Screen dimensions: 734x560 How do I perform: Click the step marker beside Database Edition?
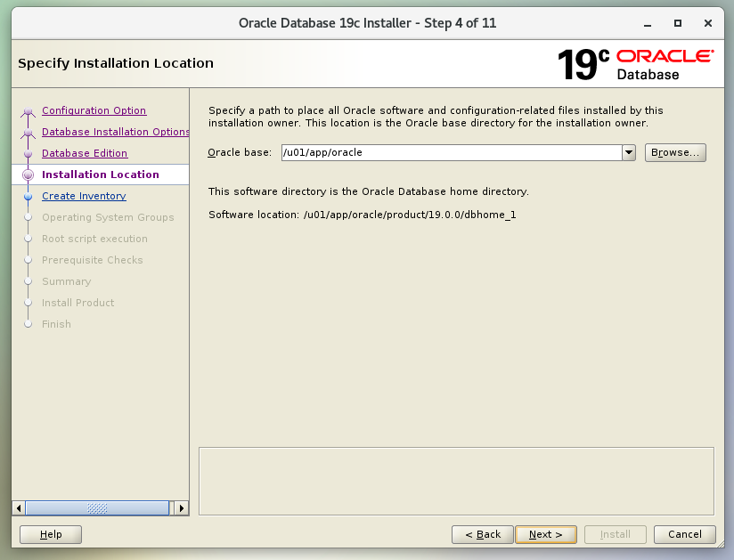(29, 154)
